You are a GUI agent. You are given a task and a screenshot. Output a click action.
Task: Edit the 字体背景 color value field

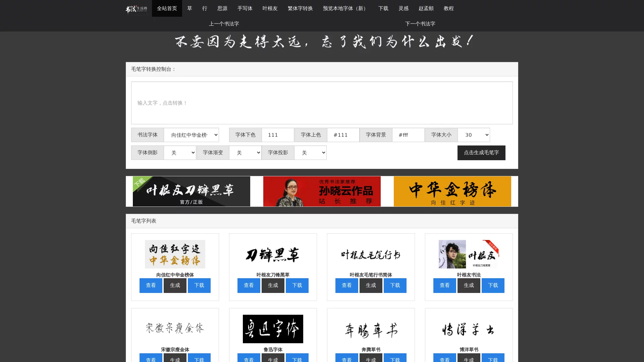pyautogui.click(x=408, y=135)
